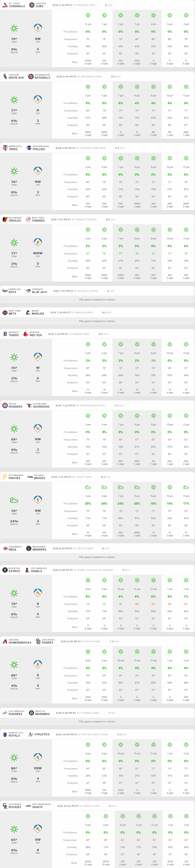Open the Philadelphia Phillies team name link
Viewport: 195px width, 868px height.
click(40, 148)
